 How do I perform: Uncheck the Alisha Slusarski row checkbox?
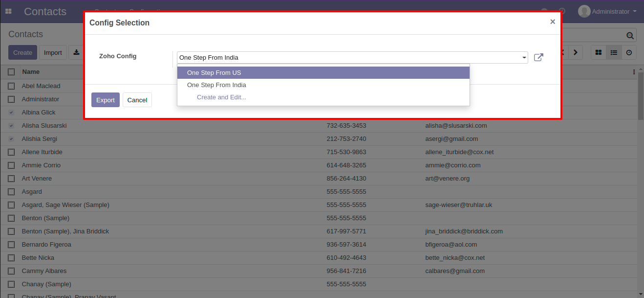pos(11,126)
